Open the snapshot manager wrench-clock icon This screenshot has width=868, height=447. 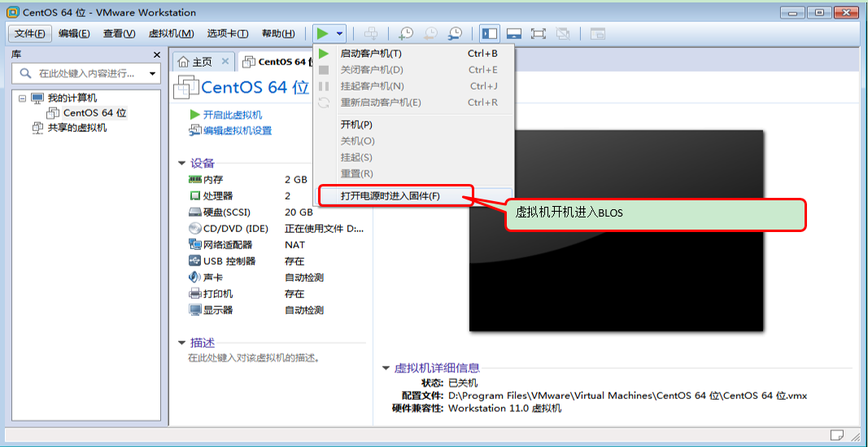455,33
